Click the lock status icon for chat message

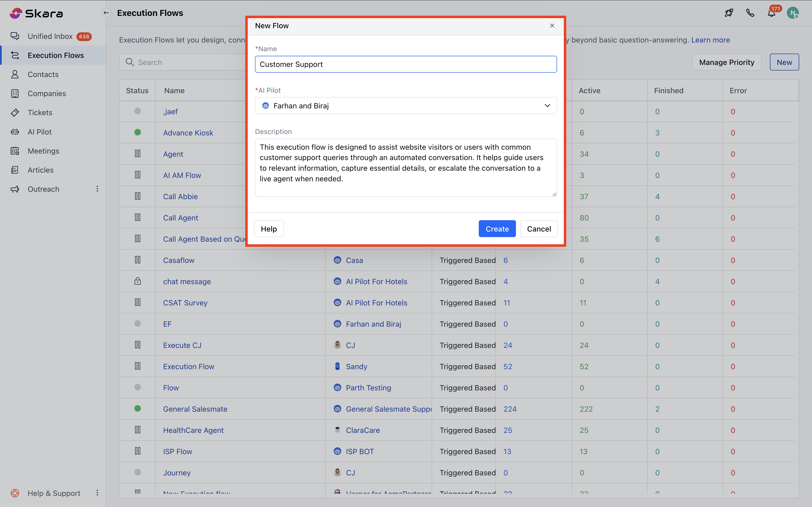coord(138,281)
